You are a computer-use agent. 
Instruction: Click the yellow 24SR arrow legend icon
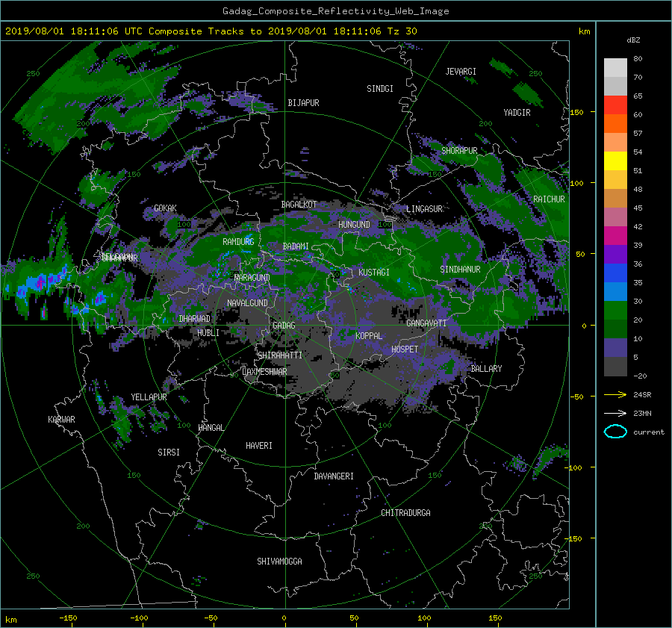pos(615,394)
